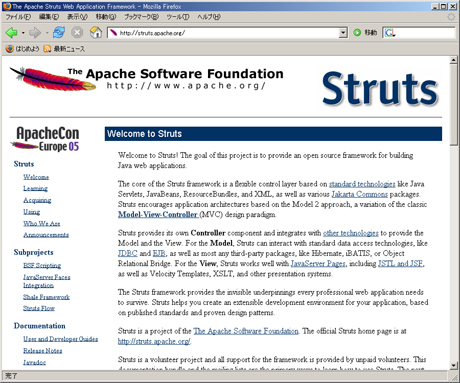This screenshot has width=460, height=383.
Task: Follow The Apache Software Foundation text link
Action: (246, 331)
